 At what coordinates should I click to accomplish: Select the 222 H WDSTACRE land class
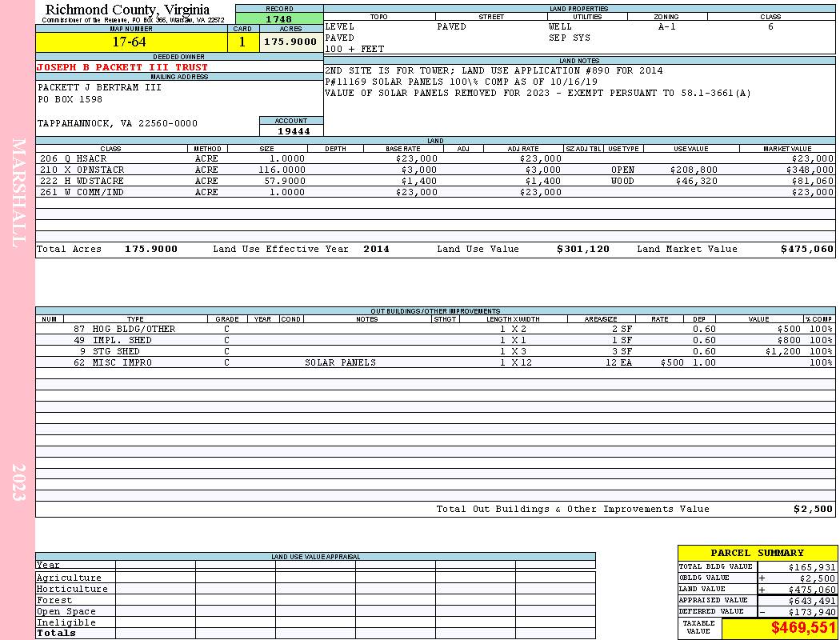82,181
